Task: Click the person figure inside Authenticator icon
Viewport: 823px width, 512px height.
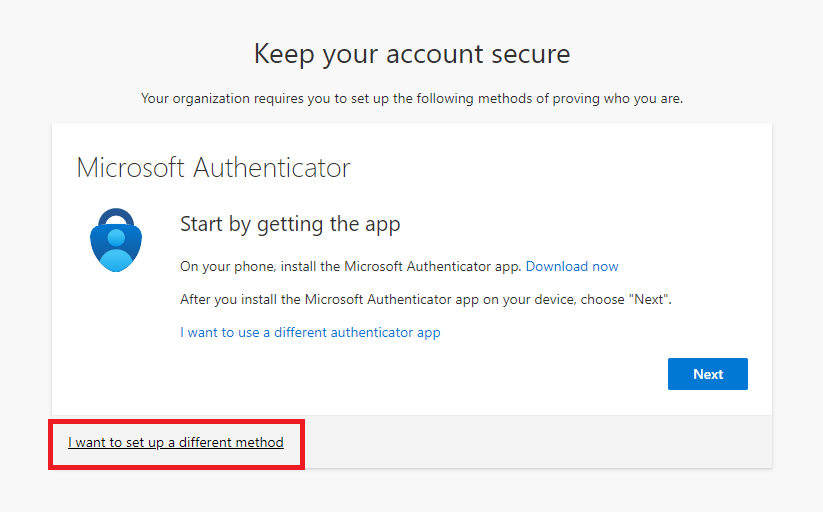Action: (x=116, y=248)
